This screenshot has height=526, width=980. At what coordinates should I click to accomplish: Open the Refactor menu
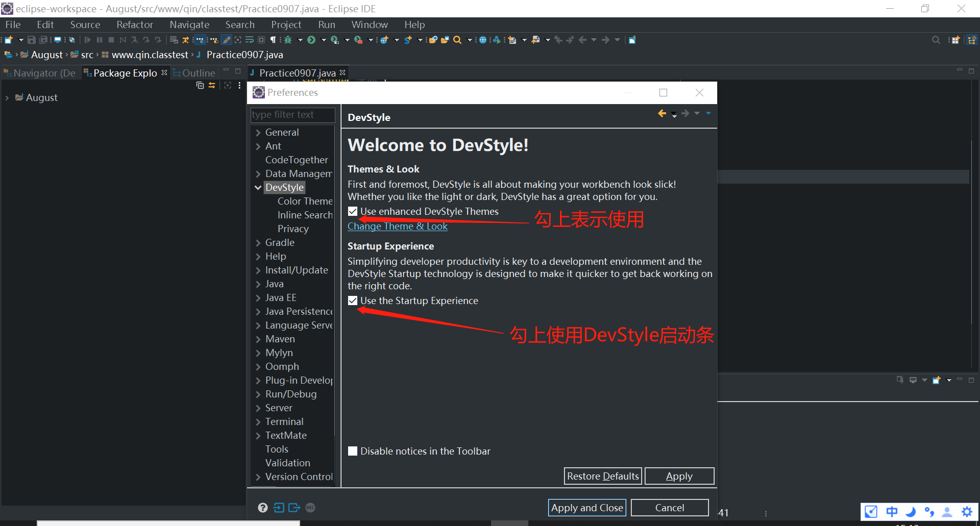pyautogui.click(x=135, y=24)
